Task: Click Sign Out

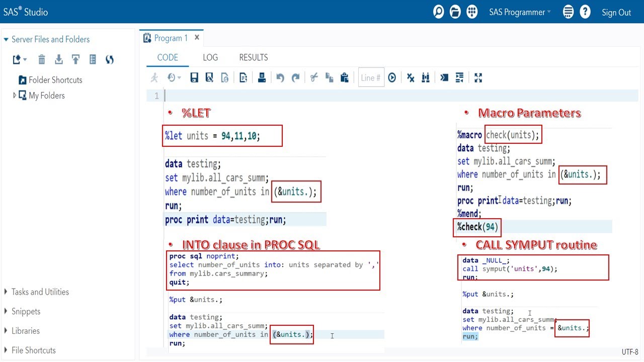Action: [x=616, y=13]
